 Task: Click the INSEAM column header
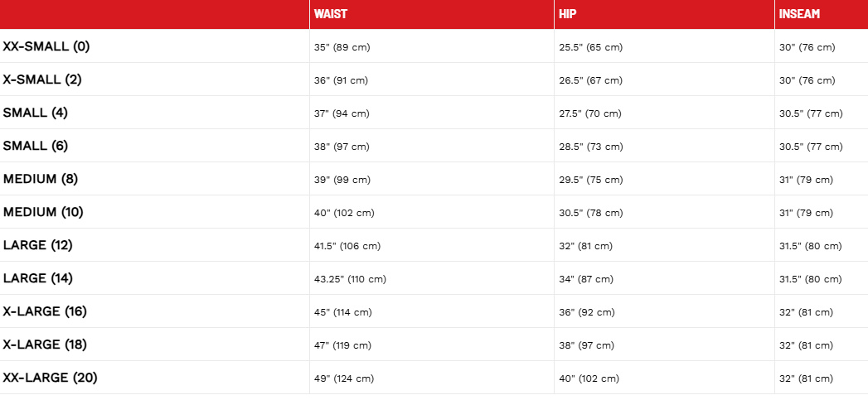800,14
